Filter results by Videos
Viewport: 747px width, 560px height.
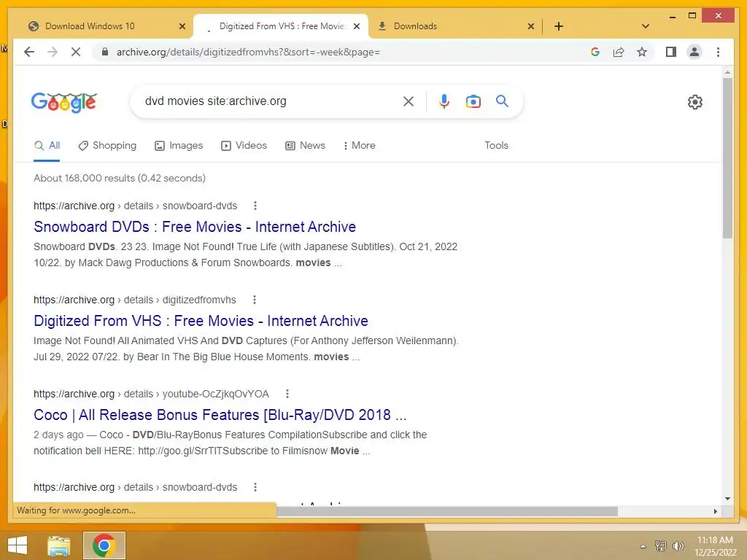tap(244, 145)
